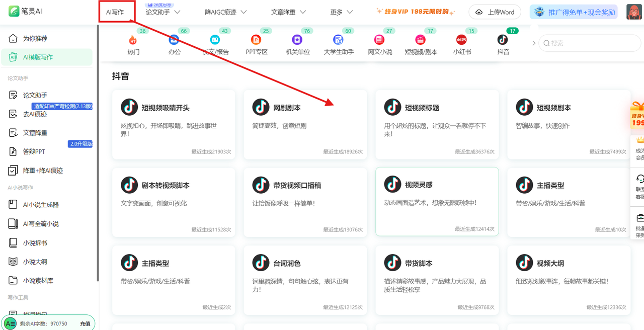Image resolution: width=644 pixels, height=330 pixels.
Task: Open the PPT专区 category icon
Action: (x=257, y=40)
